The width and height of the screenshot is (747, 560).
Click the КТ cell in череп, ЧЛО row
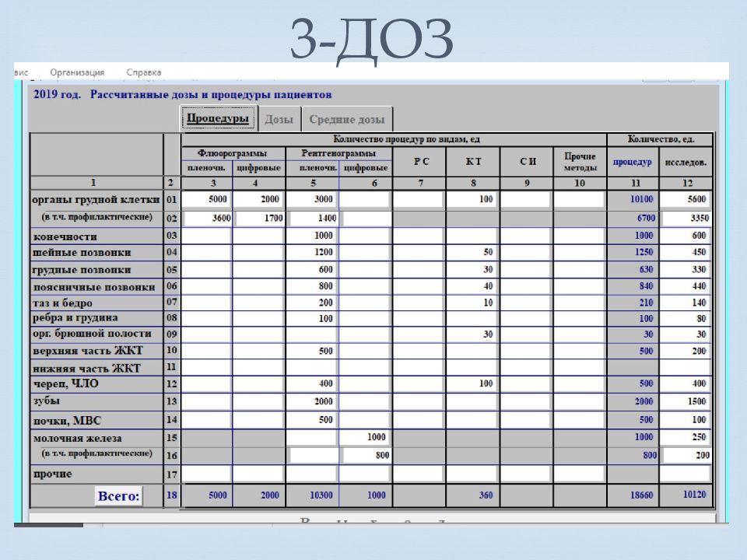coord(472,383)
